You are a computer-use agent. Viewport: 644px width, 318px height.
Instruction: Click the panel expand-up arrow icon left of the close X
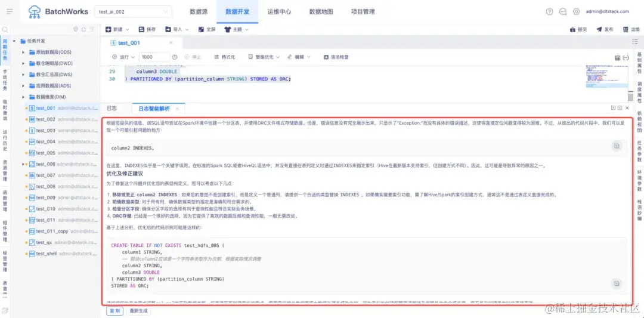tap(614, 108)
